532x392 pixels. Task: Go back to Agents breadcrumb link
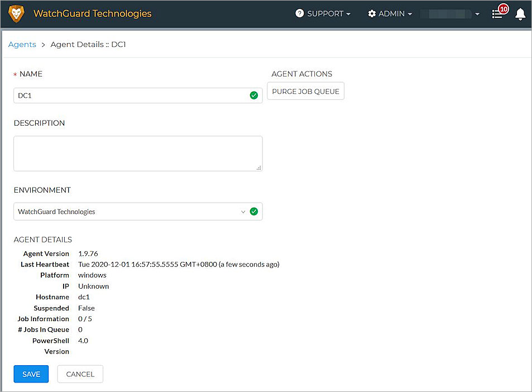pyautogui.click(x=22, y=44)
